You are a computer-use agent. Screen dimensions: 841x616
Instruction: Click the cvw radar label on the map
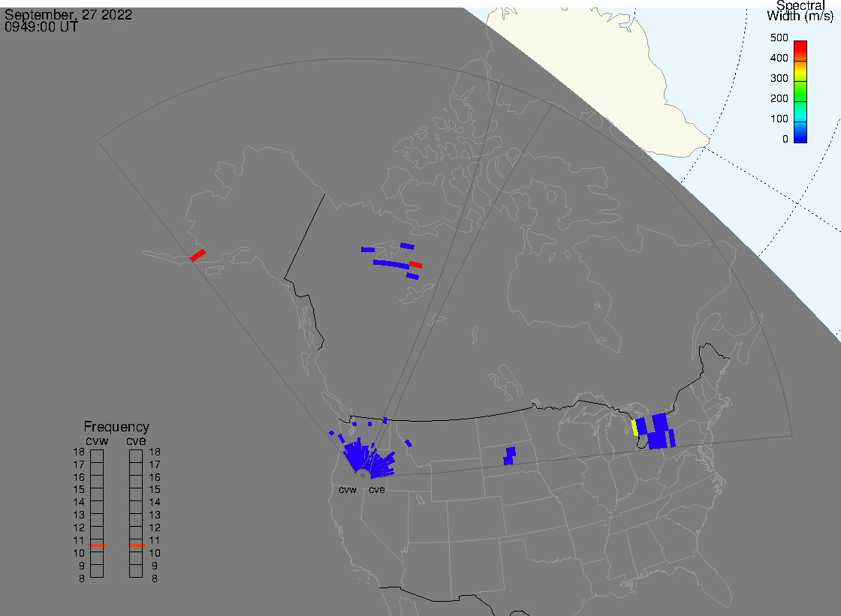(x=348, y=490)
